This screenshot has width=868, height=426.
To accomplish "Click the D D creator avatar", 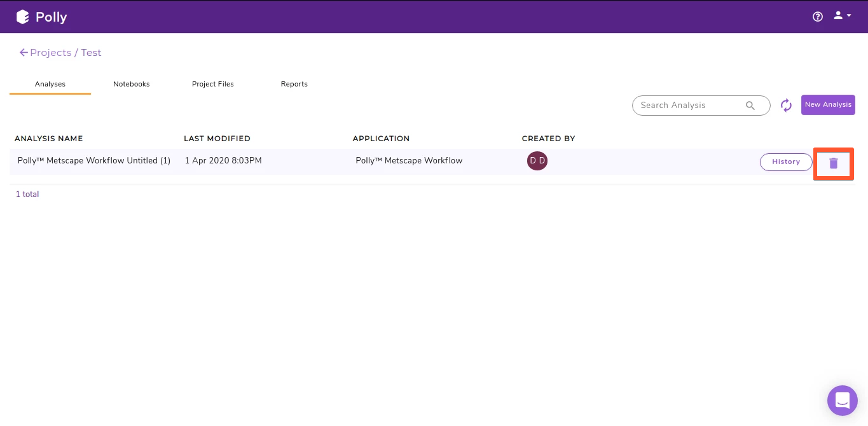I will coord(537,161).
